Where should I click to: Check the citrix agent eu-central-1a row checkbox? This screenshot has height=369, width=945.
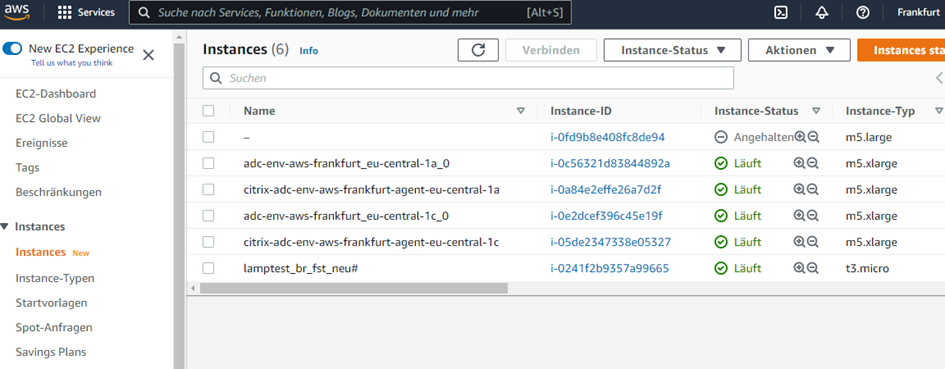pyautogui.click(x=209, y=189)
